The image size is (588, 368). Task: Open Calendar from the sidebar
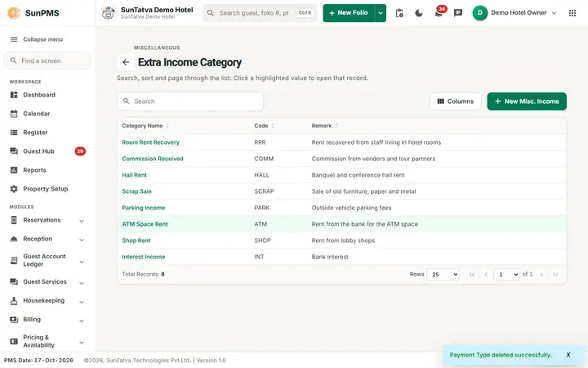point(47,114)
